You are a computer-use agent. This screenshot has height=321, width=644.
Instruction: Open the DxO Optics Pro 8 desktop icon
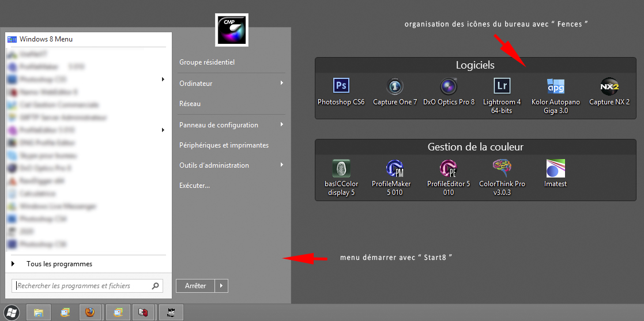tap(449, 92)
